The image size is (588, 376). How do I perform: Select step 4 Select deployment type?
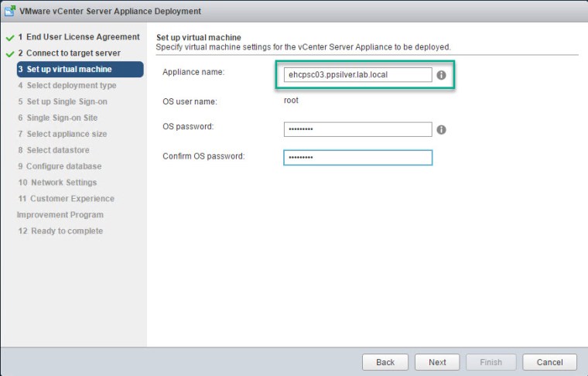67,85
